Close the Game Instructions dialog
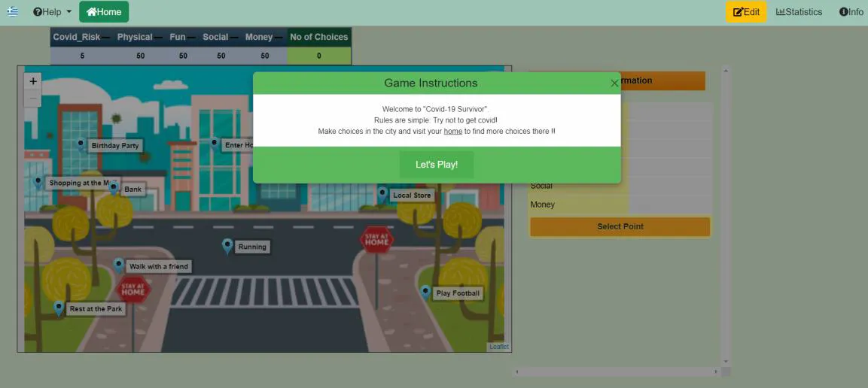 coord(614,83)
